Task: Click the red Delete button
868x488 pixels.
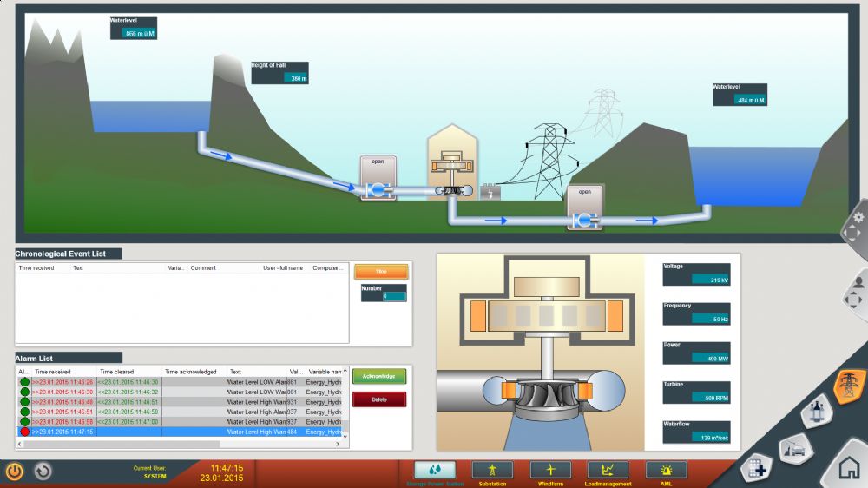Action: coord(379,399)
